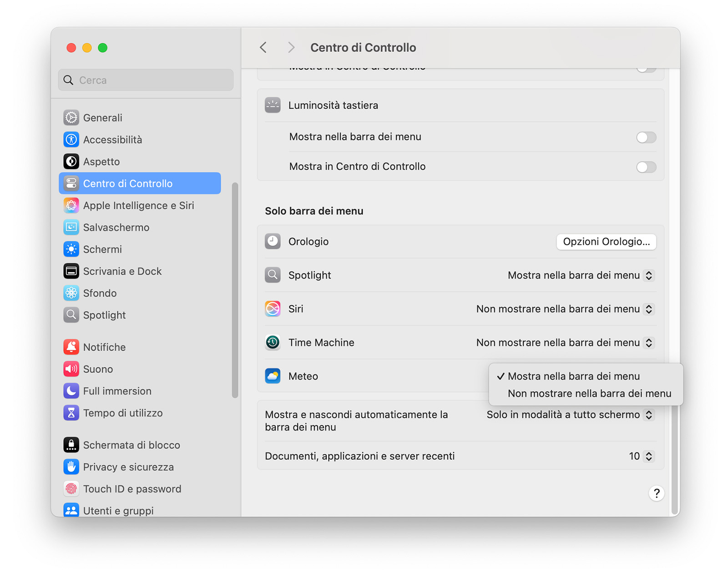Click the recent documents count stepper
The image size is (728, 588).
pyautogui.click(x=649, y=456)
